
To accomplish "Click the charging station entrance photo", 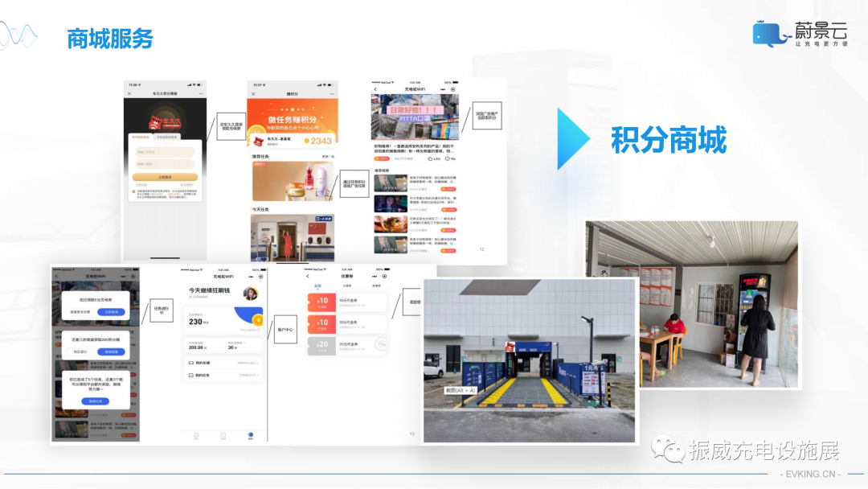I will tap(529, 360).
